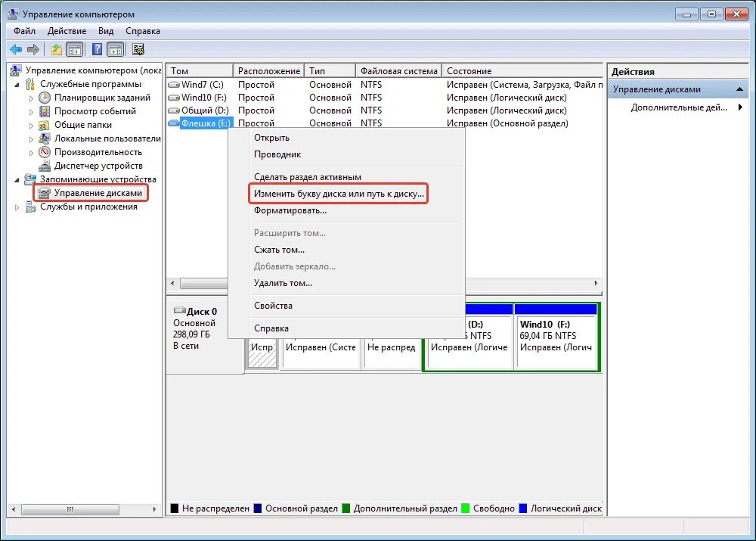Collapse the Запоминающие устройства node
The image size is (756, 541).
pyautogui.click(x=17, y=179)
